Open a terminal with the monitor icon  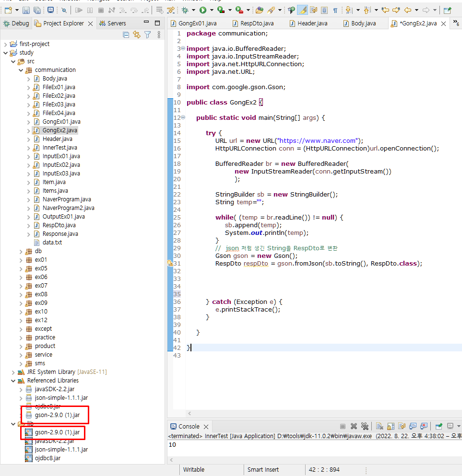click(51, 11)
